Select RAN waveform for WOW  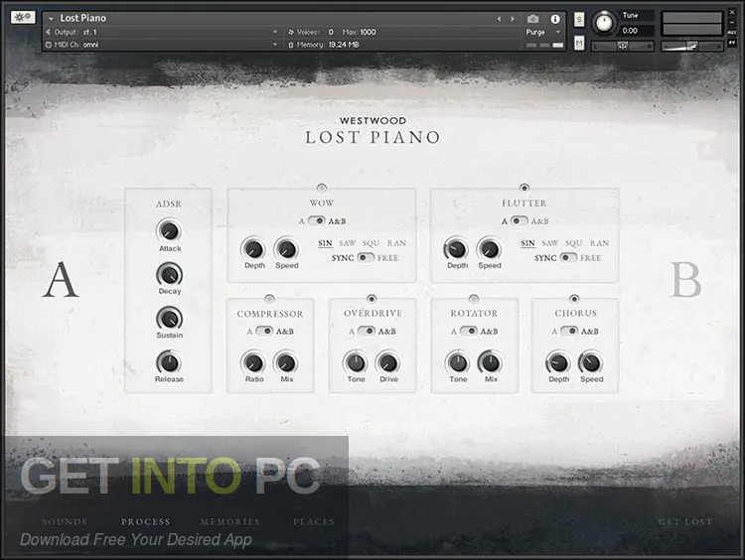(x=396, y=243)
